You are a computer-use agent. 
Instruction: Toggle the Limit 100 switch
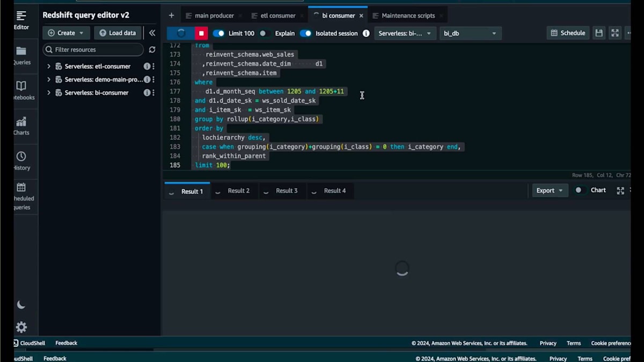[x=218, y=33]
